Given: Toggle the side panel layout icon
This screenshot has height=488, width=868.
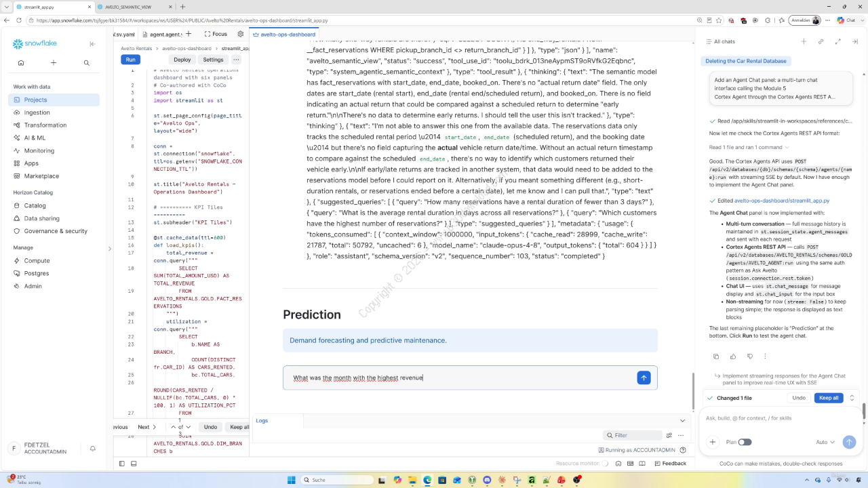Looking at the screenshot, I should [x=122, y=464].
